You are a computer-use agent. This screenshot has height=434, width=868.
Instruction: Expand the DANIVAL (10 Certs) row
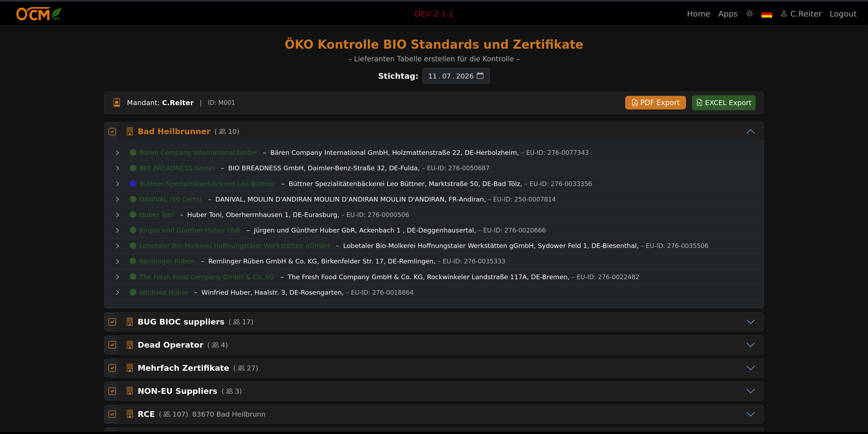coord(117,199)
